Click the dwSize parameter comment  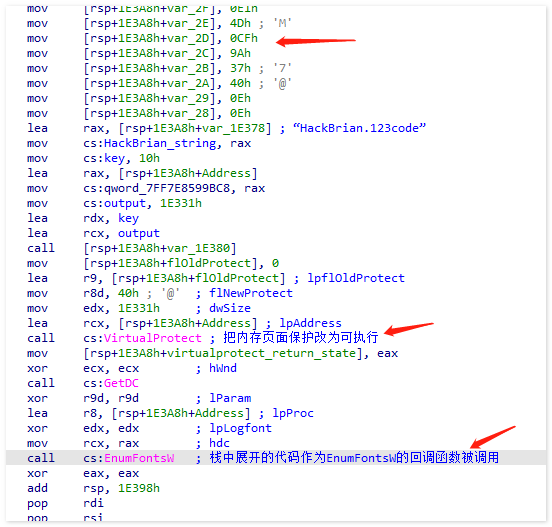tap(230, 308)
